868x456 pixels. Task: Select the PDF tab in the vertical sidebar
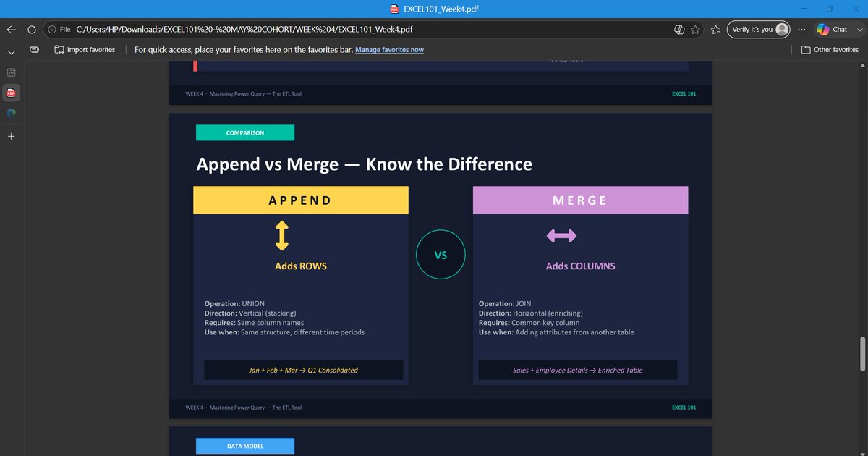pyautogui.click(x=11, y=93)
